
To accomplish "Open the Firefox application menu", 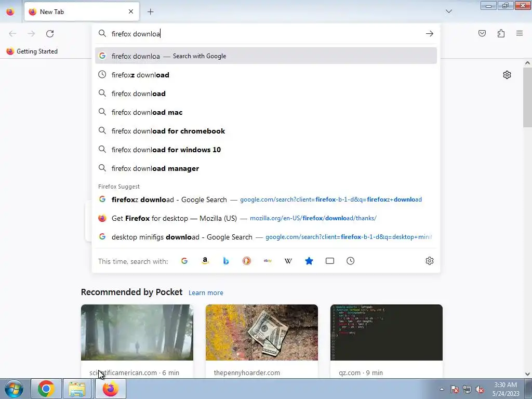I will (520, 33).
